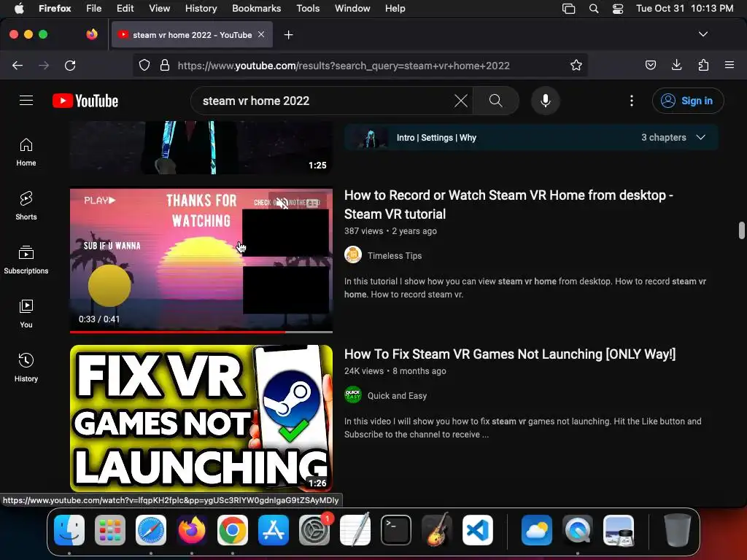Open the Firefox application menu
This screenshot has width=747, height=560.
(729, 65)
